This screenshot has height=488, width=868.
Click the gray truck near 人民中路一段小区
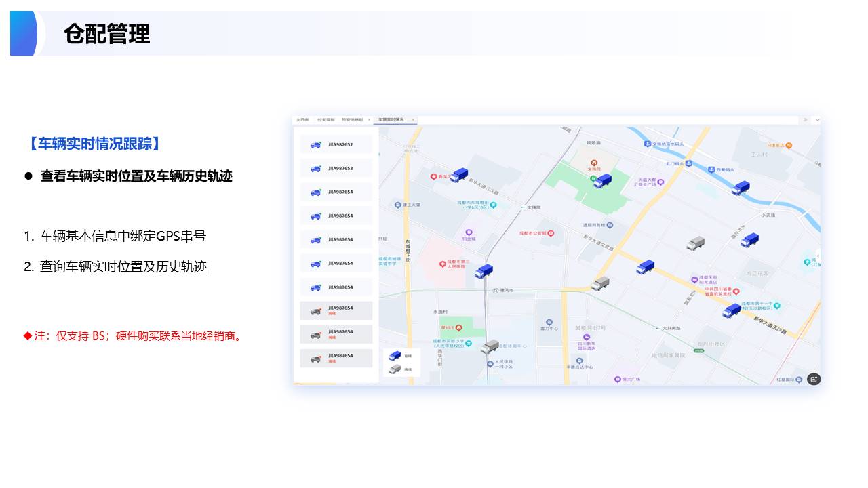[x=490, y=346]
